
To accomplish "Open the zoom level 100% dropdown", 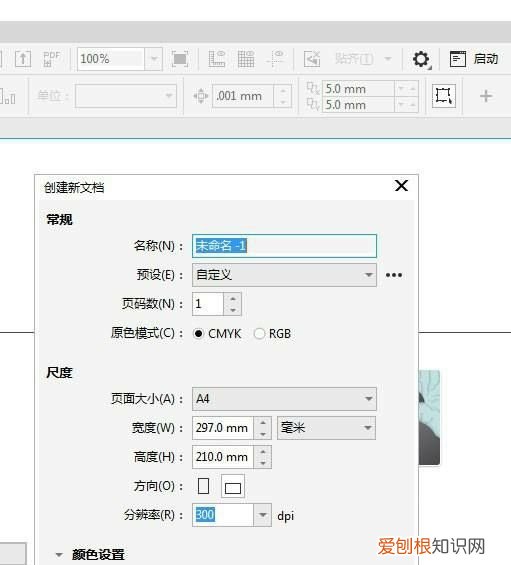I will [x=154, y=59].
